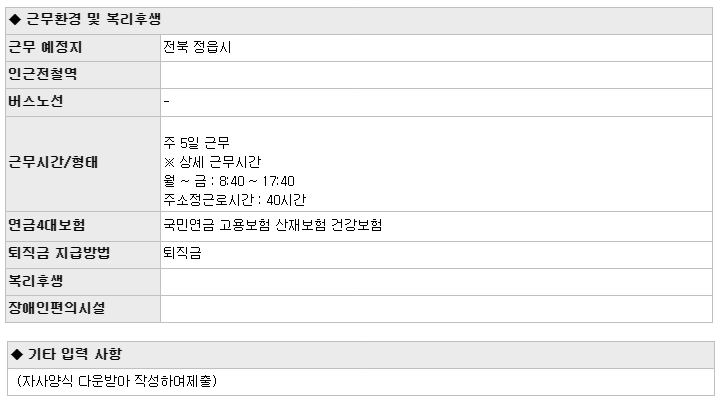Click the 월 ~ 금 : 8:40 ~ 17:40 schedule text
The height and width of the screenshot is (404, 720).
pos(229,181)
